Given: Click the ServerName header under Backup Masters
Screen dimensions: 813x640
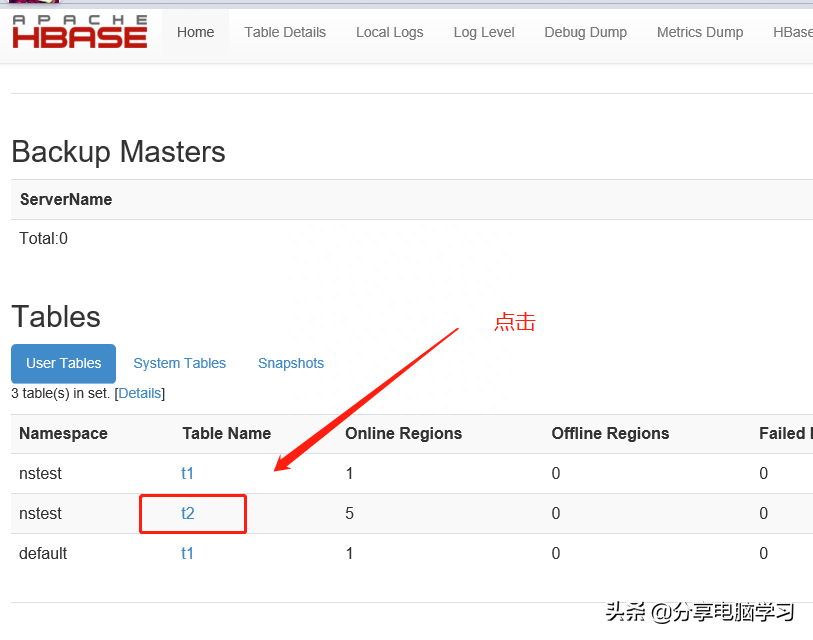Looking at the screenshot, I should [x=66, y=199].
